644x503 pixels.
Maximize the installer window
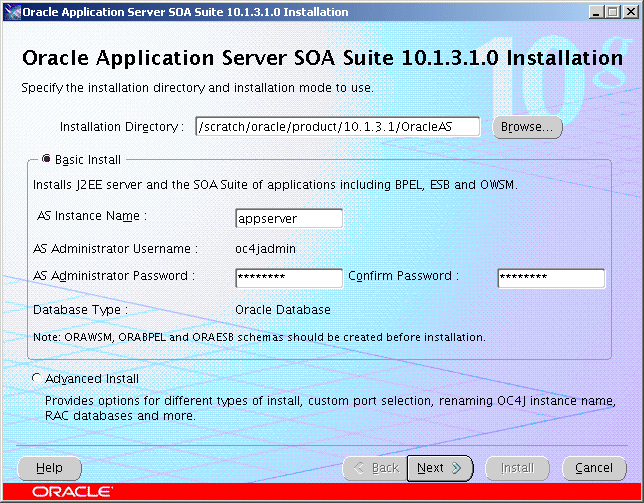click(613, 12)
